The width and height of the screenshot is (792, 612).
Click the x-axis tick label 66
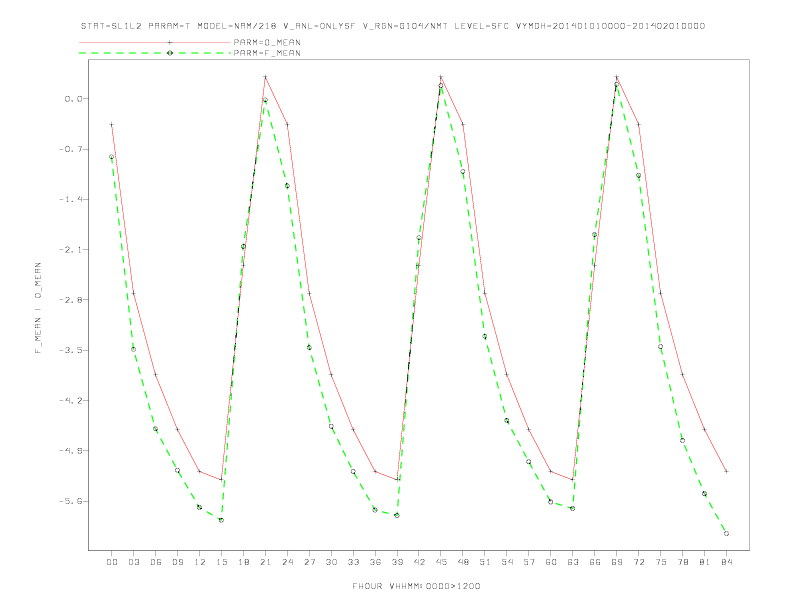pyautogui.click(x=595, y=562)
